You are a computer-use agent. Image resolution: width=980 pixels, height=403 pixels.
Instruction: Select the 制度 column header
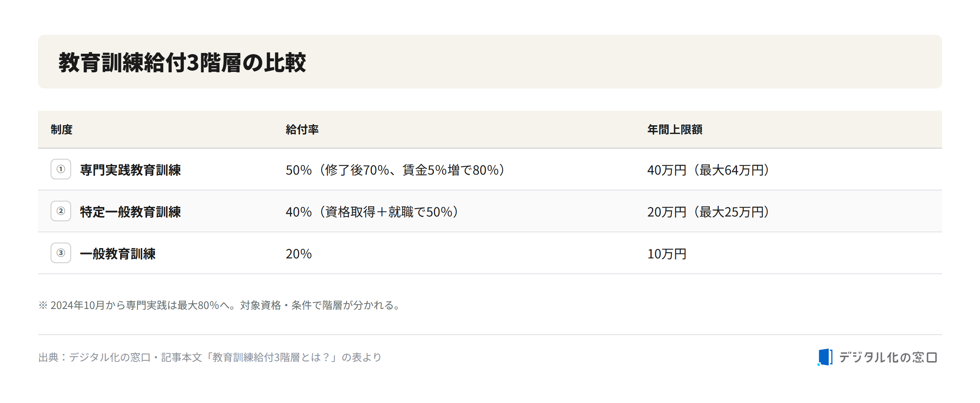pos(62,130)
